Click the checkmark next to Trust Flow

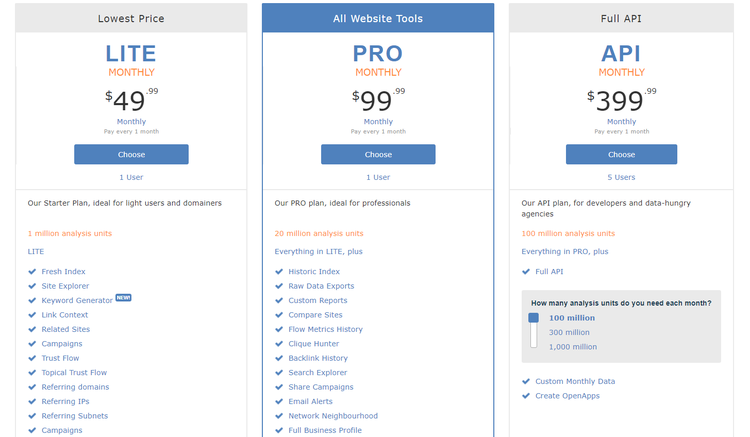tap(32, 358)
